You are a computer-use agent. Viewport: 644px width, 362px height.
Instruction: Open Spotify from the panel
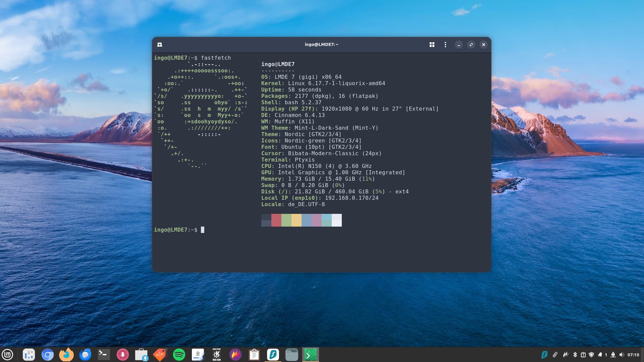click(179, 355)
